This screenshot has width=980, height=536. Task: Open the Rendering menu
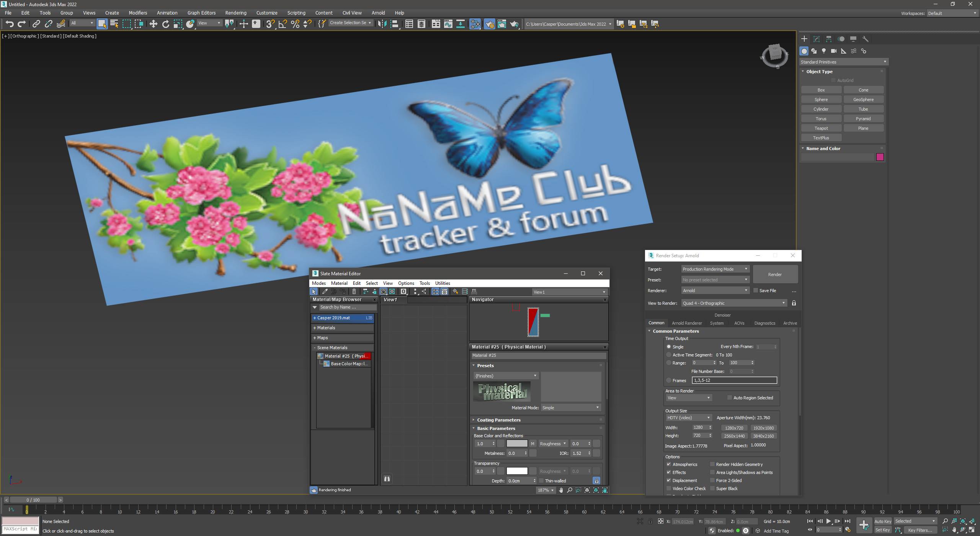(235, 13)
